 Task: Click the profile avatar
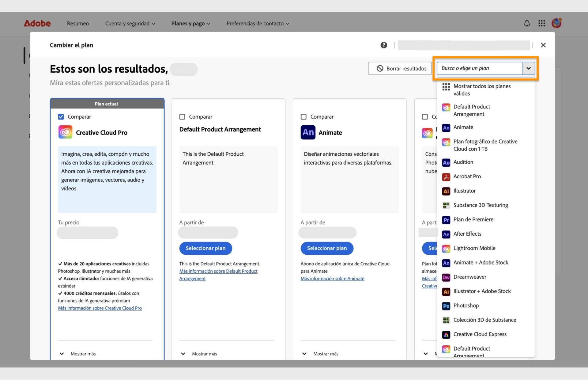point(556,23)
